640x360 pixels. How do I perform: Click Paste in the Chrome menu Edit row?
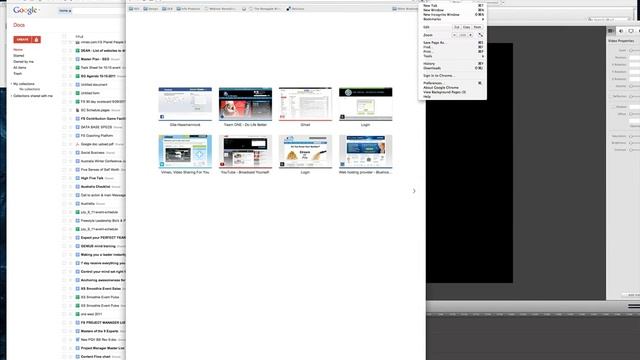(x=477, y=27)
